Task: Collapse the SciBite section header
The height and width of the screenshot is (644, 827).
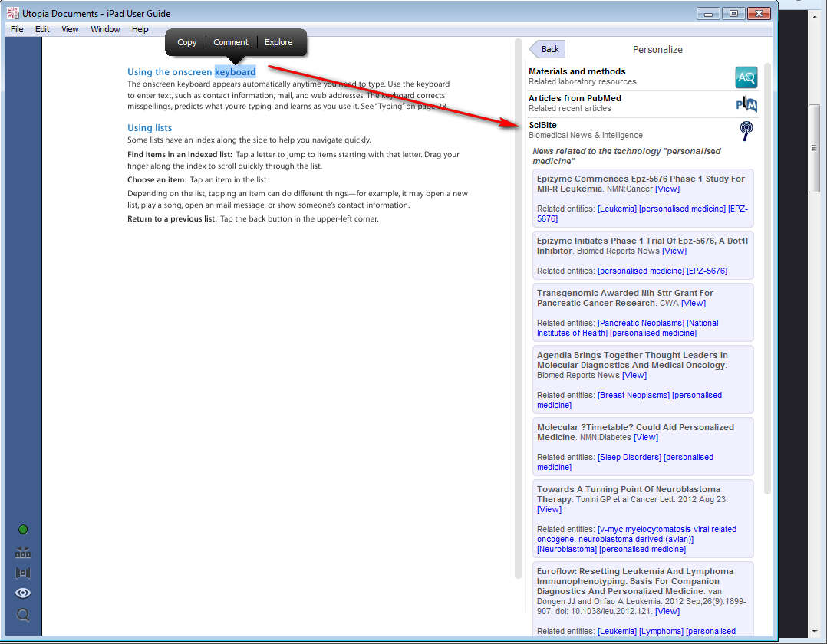Action: (643, 130)
